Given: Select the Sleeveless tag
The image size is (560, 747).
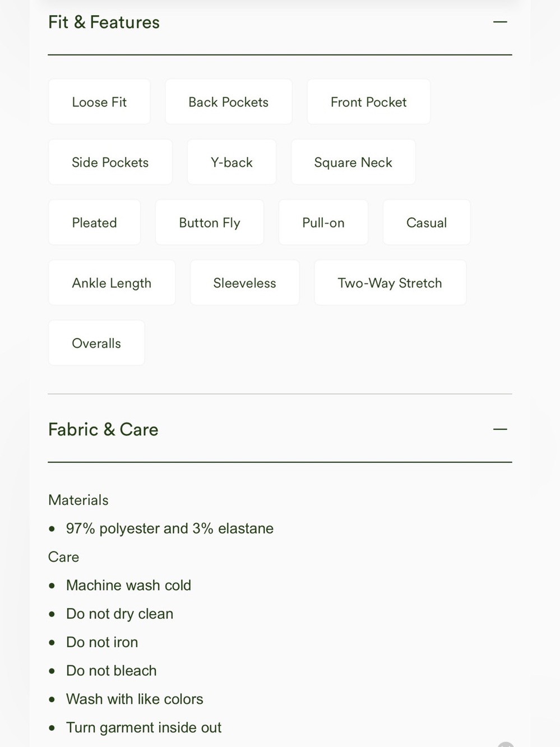Looking at the screenshot, I should click(244, 283).
